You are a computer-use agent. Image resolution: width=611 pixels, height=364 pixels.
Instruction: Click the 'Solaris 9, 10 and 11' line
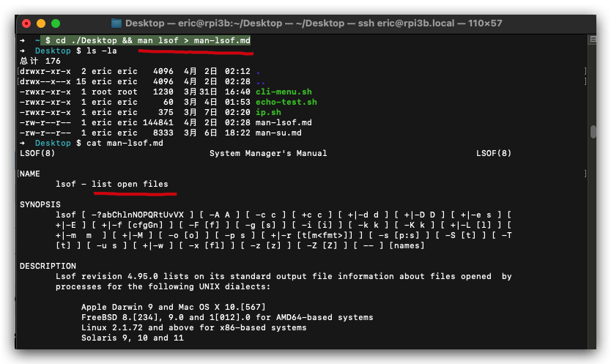[x=133, y=338]
